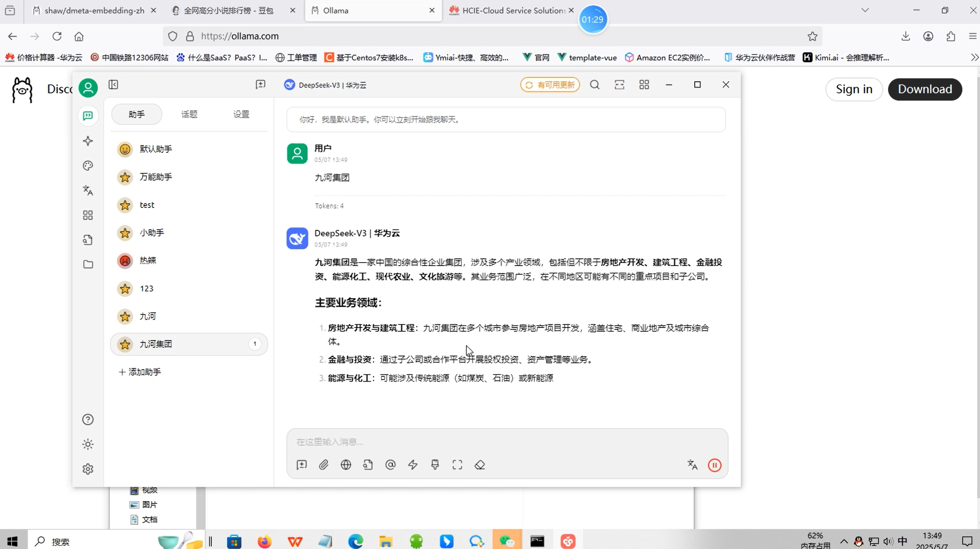Open the painting palette sidebar icon
The height and width of the screenshot is (549, 980).
point(88,166)
